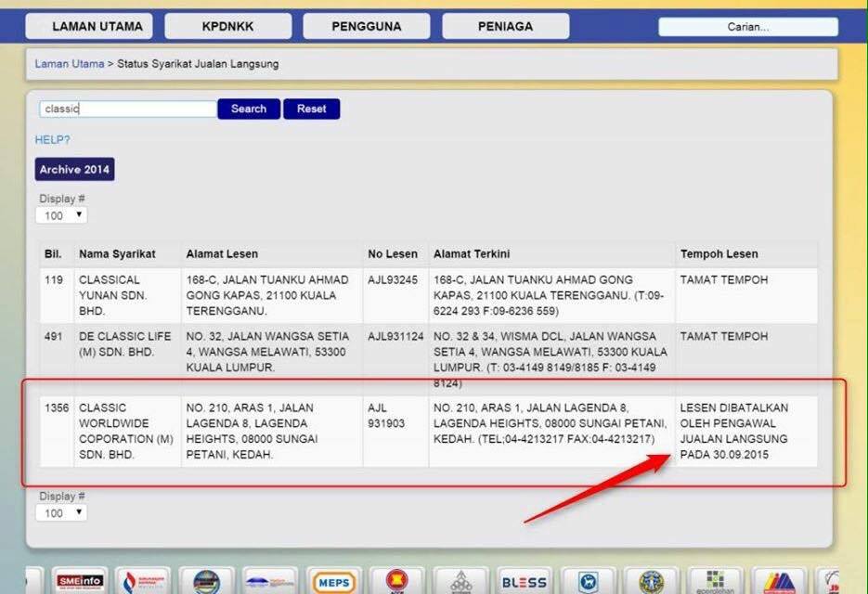
Task: Open the eperolehan logo link
Action: coord(715,581)
